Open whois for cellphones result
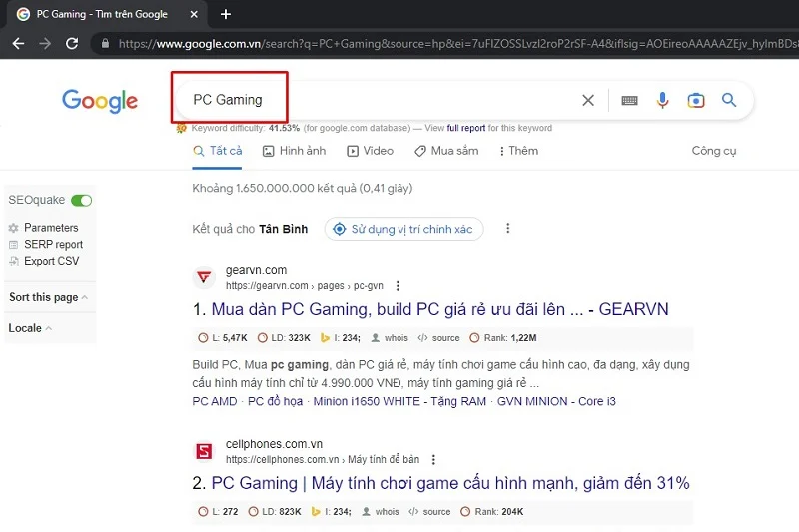799x532 pixels. [381, 512]
